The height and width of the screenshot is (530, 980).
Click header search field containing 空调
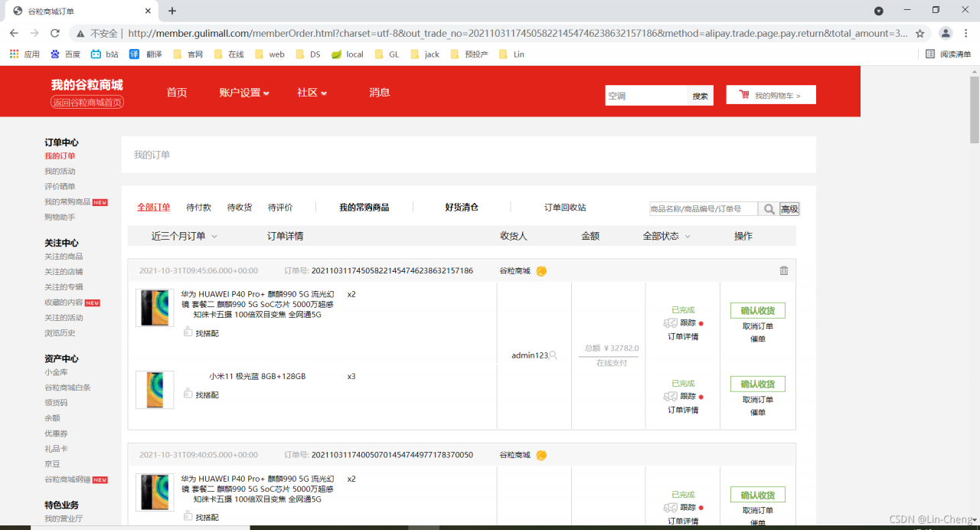pyautogui.click(x=646, y=96)
